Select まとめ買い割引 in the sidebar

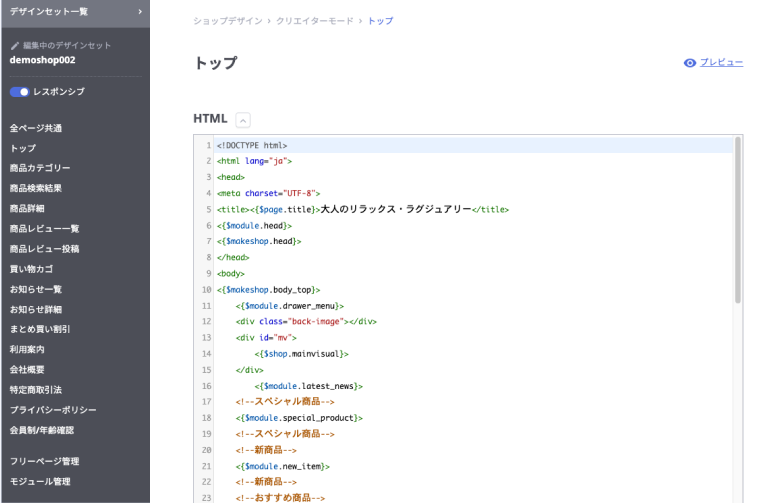[x=40, y=329]
